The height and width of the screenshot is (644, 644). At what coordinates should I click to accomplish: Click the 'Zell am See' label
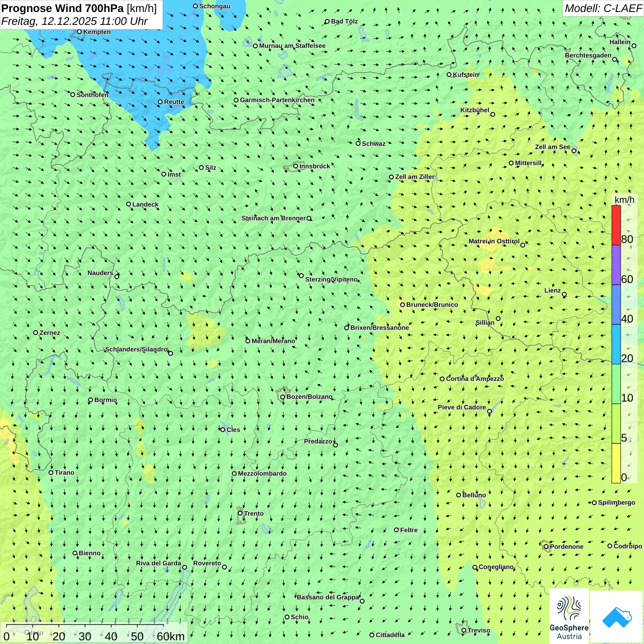pos(553,147)
